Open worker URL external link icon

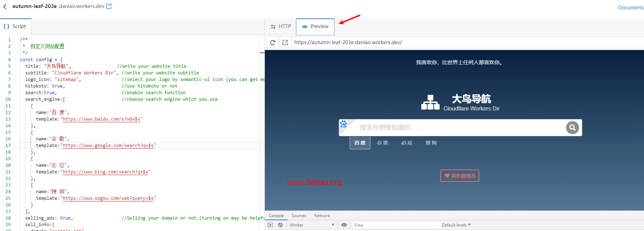click(x=109, y=6)
